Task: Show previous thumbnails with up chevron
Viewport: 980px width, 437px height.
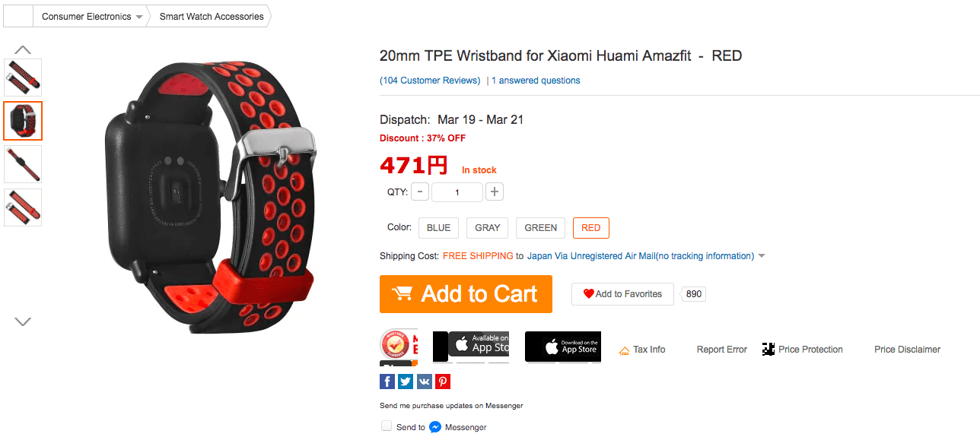Action: pos(23,49)
